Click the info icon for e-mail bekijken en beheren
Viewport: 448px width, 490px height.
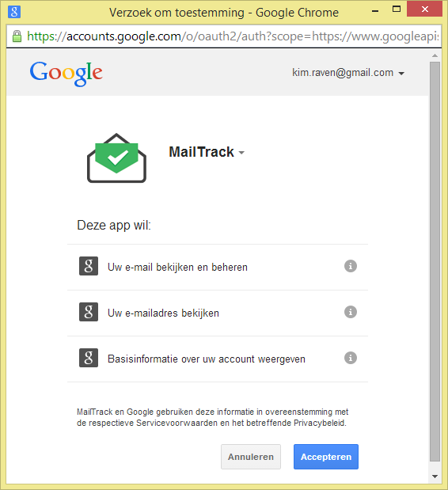[x=350, y=266]
